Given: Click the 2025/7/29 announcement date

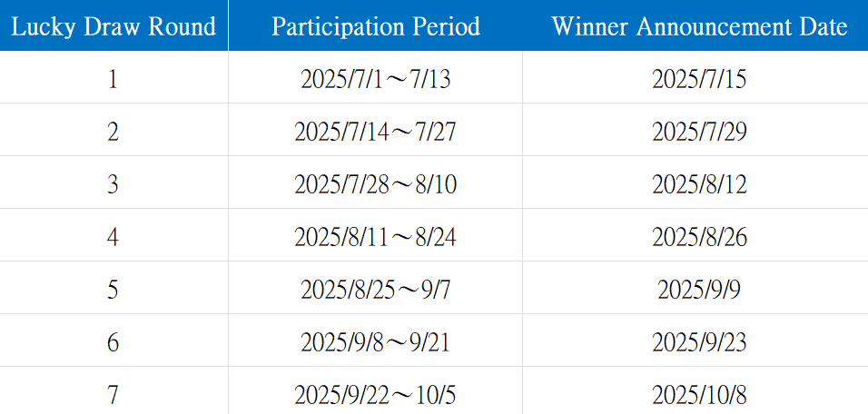Looking at the screenshot, I should tap(699, 132).
